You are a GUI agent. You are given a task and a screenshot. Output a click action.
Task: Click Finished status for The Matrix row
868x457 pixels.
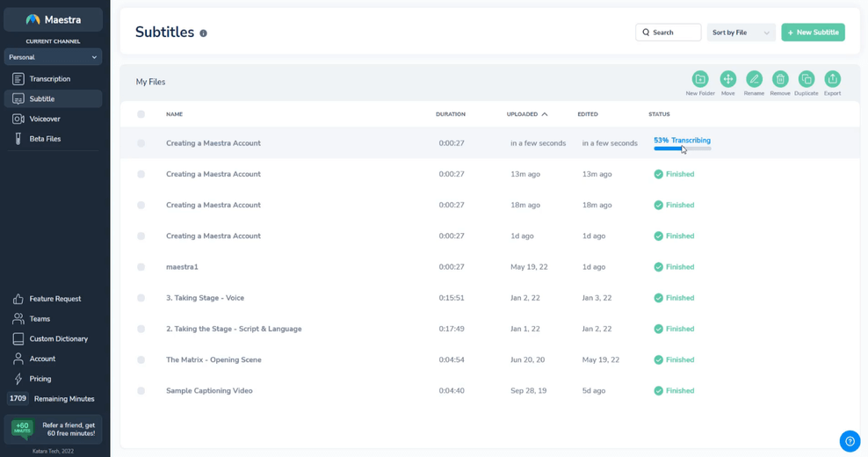coord(674,360)
